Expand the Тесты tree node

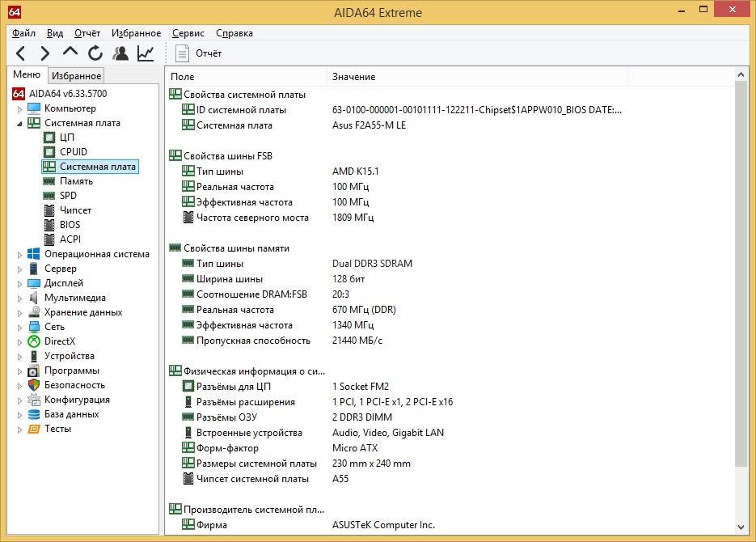point(19,430)
